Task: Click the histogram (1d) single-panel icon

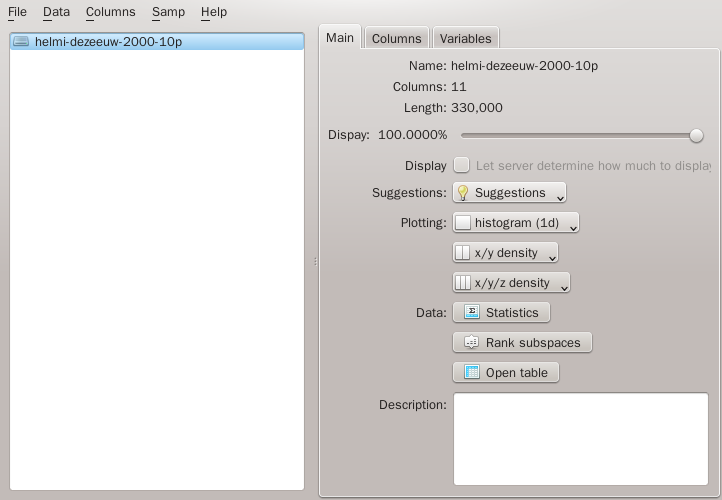Action: pyautogui.click(x=463, y=223)
